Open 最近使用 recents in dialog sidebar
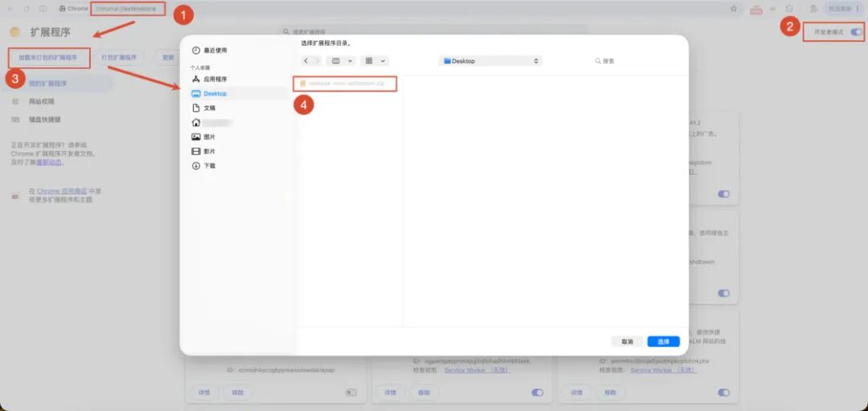Image resolution: width=868 pixels, height=411 pixels. tap(209, 51)
